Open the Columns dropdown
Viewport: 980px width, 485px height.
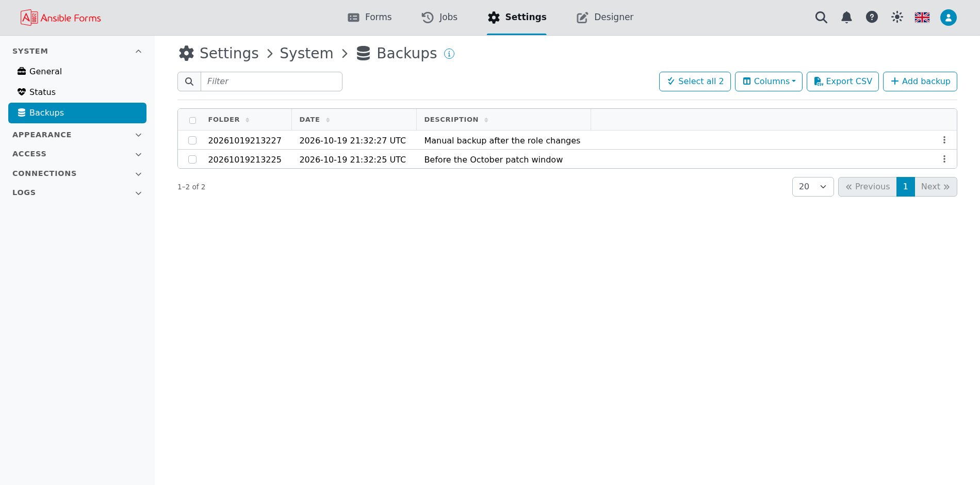point(769,82)
